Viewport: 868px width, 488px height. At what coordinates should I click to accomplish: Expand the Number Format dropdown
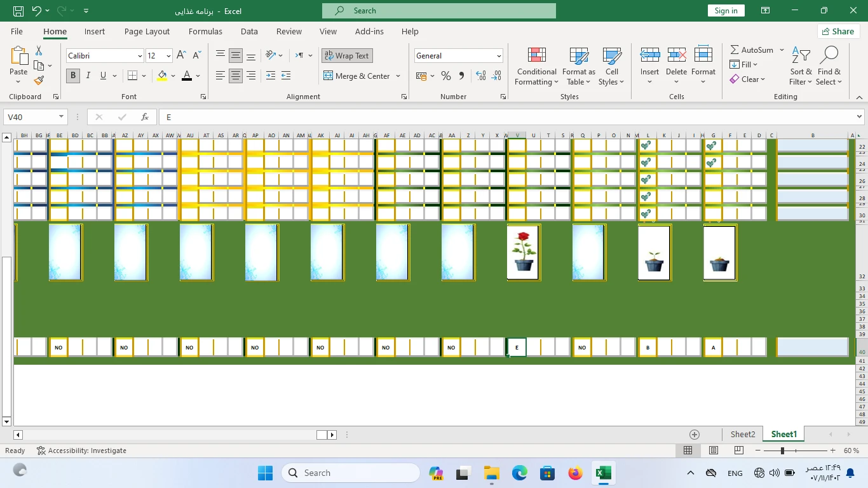point(499,56)
